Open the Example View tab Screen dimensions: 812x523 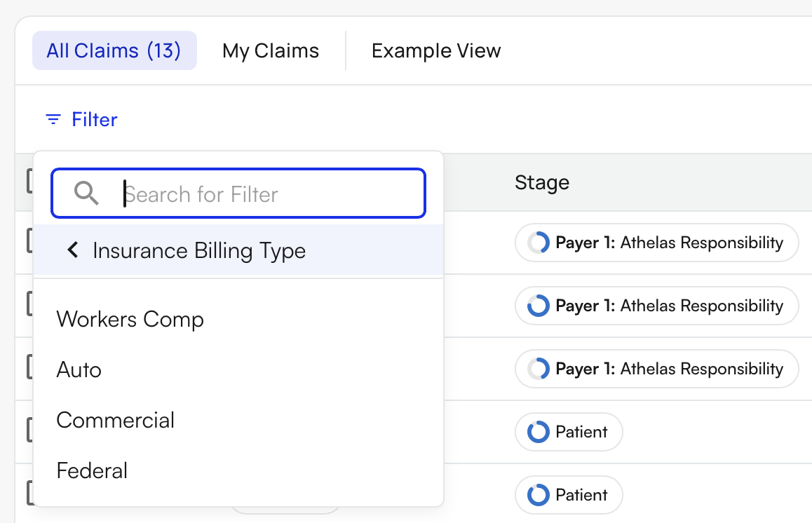tap(436, 50)
